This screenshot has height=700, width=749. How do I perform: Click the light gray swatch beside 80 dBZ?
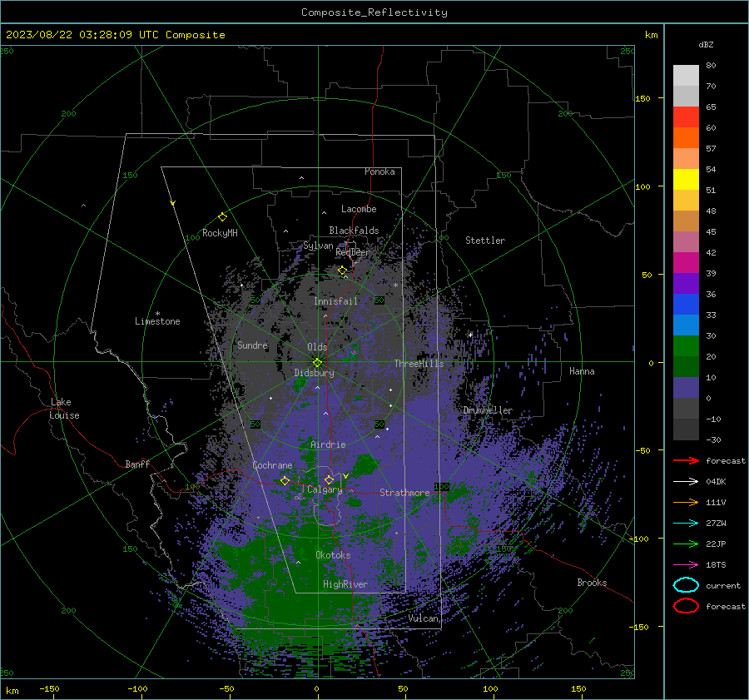point(686,76)
